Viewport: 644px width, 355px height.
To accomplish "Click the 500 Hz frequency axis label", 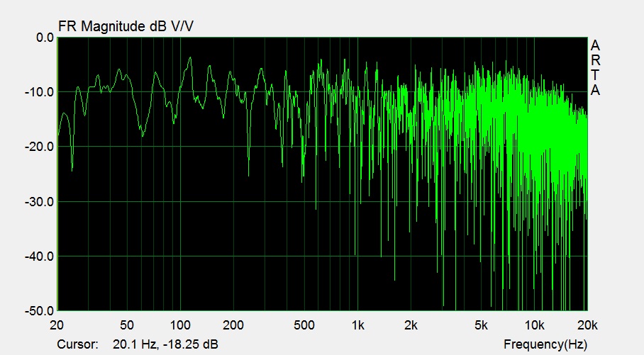I will [x=304, y=325].
